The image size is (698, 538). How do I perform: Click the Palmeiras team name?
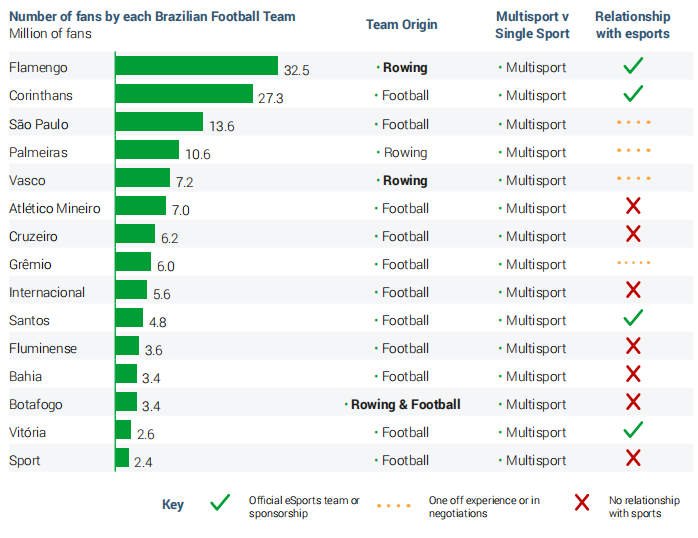38,153
